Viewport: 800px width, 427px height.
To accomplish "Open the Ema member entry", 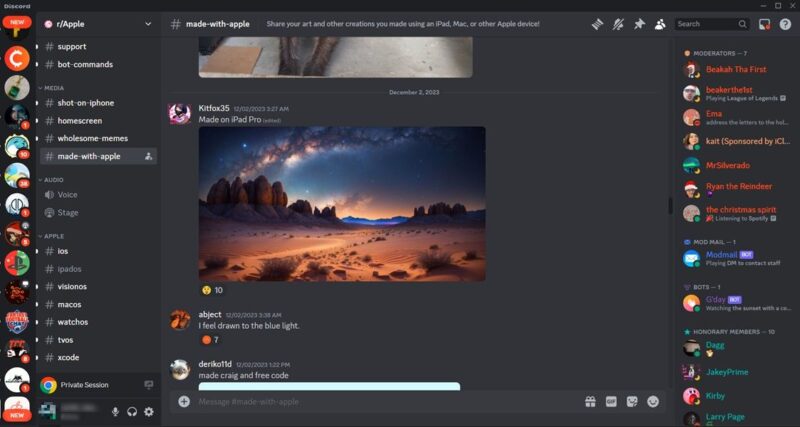I will 737,117.
